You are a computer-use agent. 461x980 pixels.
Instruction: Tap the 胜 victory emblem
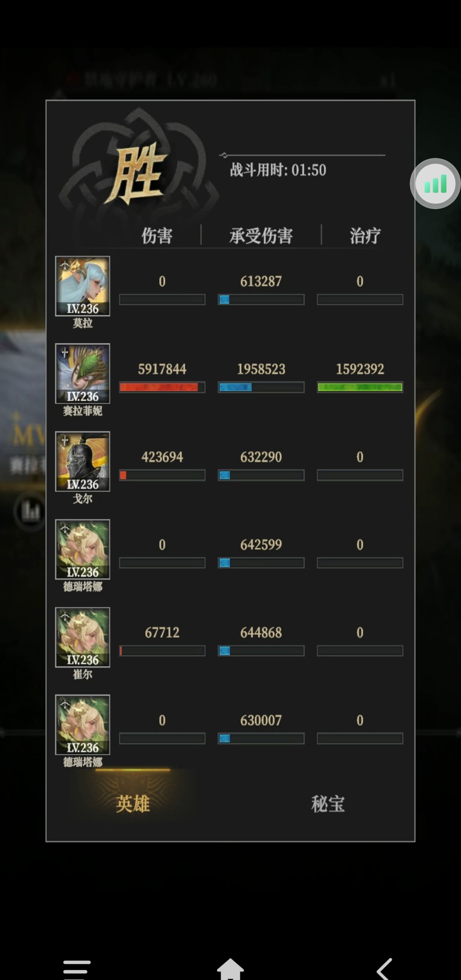tap(136, 173)
